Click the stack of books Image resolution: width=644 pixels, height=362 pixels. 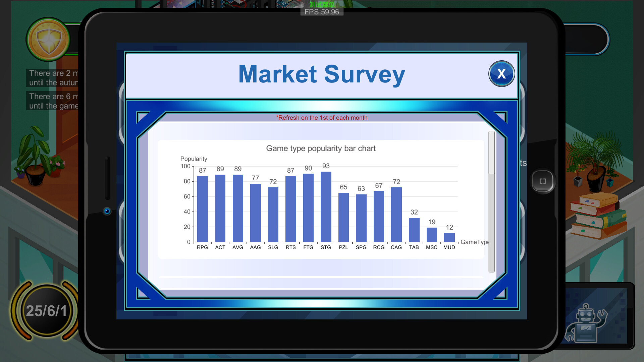[598, 216]
